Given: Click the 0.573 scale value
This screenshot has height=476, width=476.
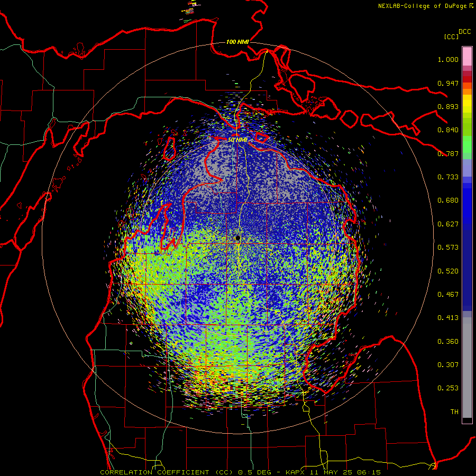Looking at the screenshot, I should coord(448,248).
